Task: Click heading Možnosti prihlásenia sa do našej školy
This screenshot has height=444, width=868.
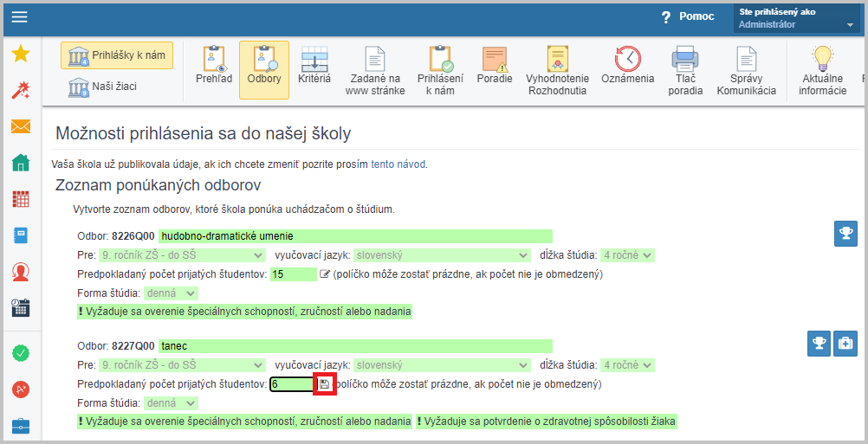Action: 204,134
